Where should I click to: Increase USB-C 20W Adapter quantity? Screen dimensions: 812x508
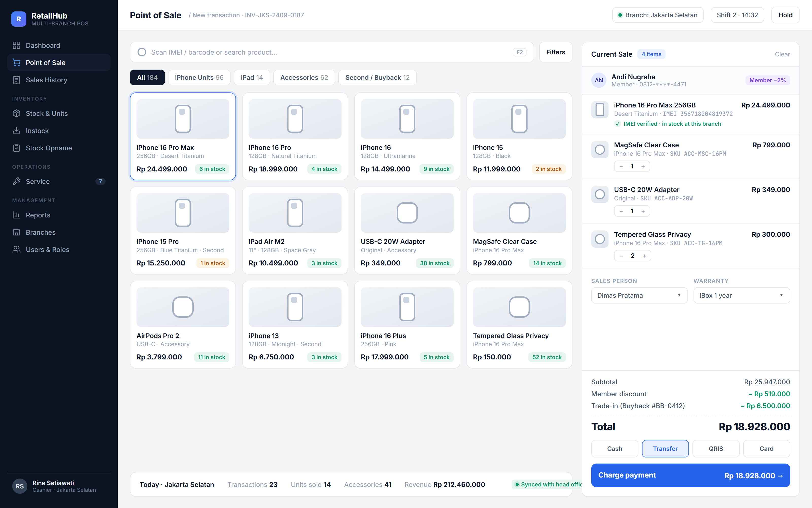click(x=643, y=211)
